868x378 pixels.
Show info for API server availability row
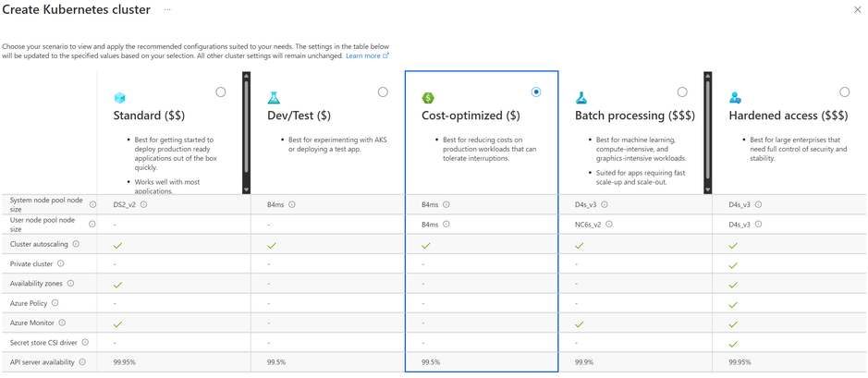click(82, 362)
